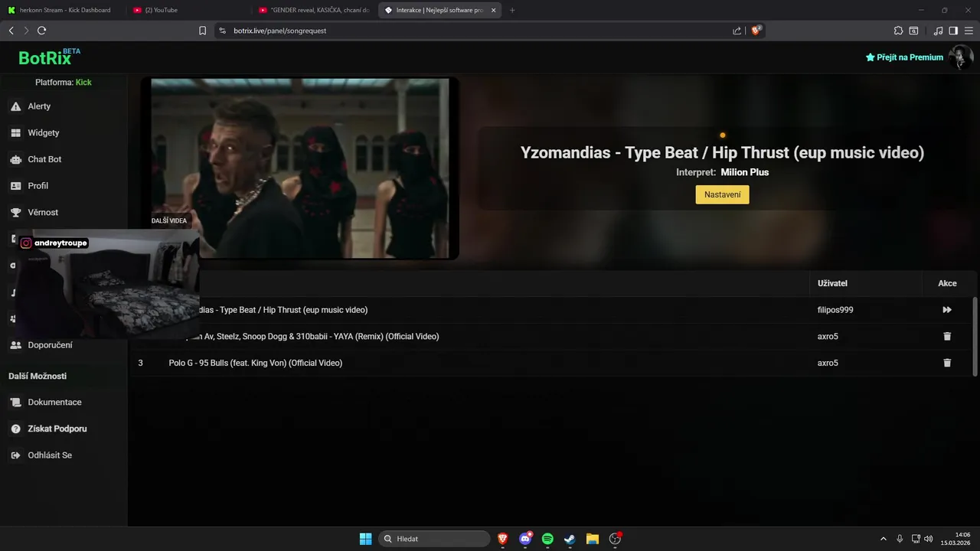Image resolution: width=980 pixels, height=551 pixels.
Task: Click the Akce column header
Action: (x=947, y=283)
